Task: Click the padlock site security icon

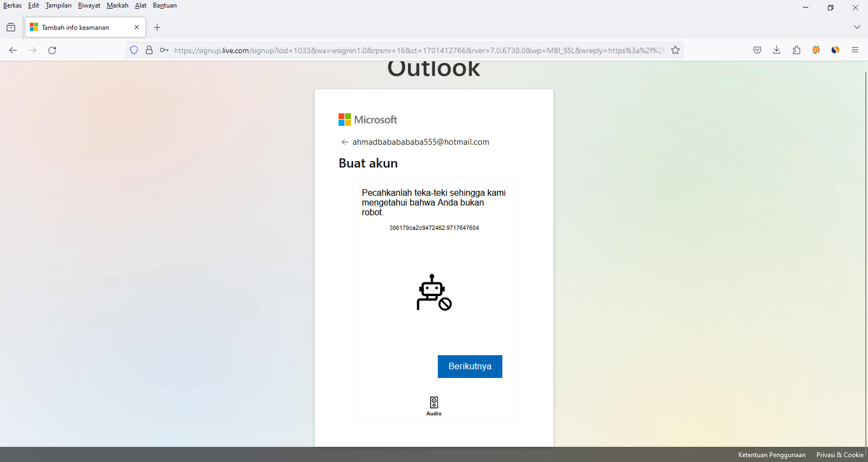Action: [x=149, y=50]
